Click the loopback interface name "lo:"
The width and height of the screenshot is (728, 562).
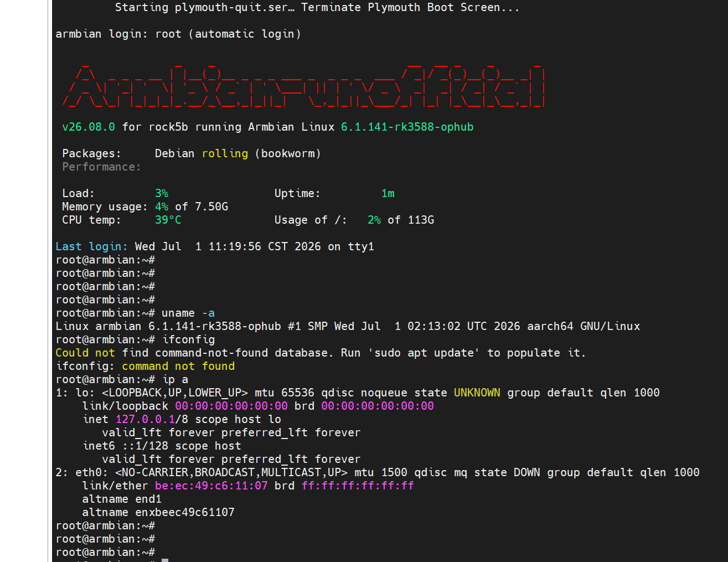[85, 393]
